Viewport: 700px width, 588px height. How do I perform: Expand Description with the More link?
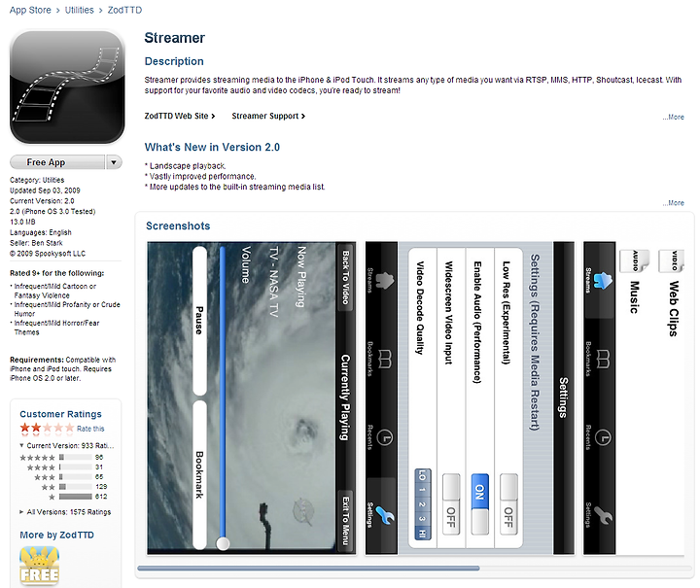(x=673, y=117)
